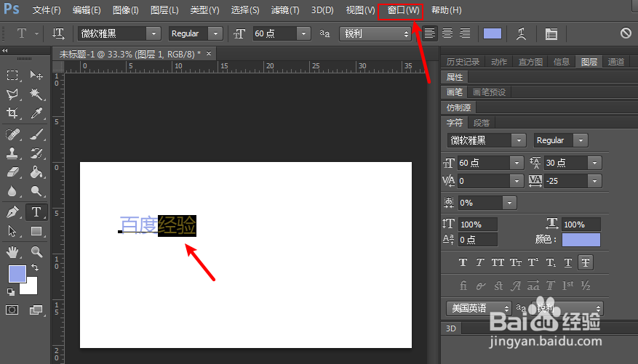This screenshot has width=638, height=364.
Task: Open kerning dropdown showing 0
Action: 517,181
